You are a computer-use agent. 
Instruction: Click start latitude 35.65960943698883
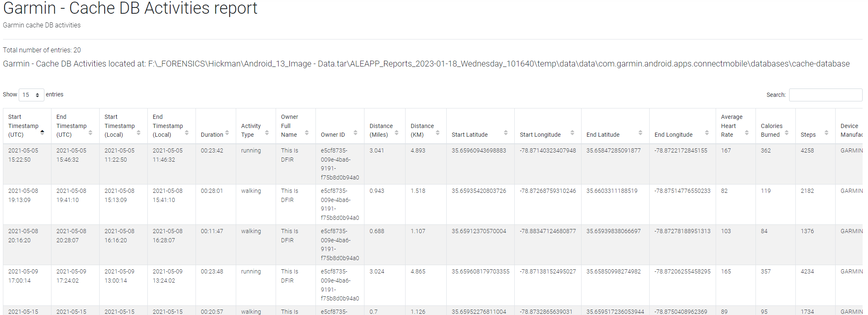(x=479, y=150)
